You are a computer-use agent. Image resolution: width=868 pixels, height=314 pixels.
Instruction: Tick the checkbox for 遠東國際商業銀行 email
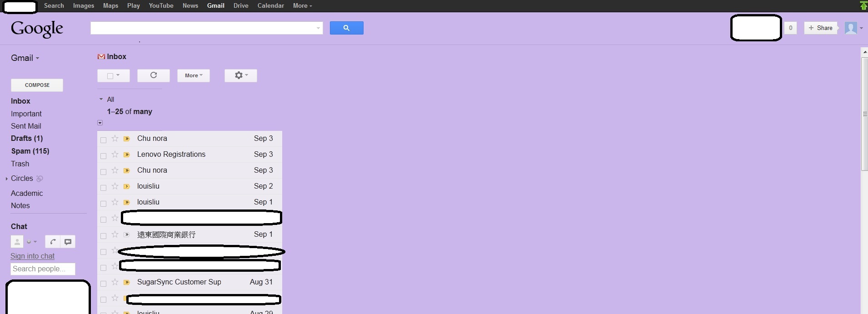(103, 236)
